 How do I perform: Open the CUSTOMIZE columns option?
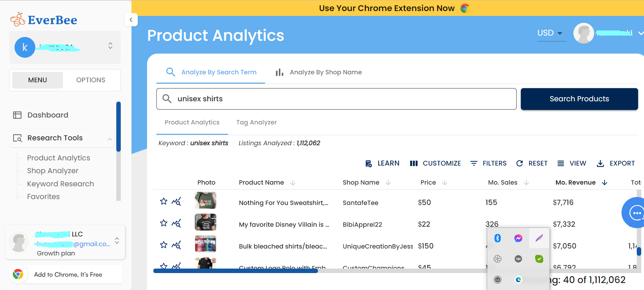435,163
